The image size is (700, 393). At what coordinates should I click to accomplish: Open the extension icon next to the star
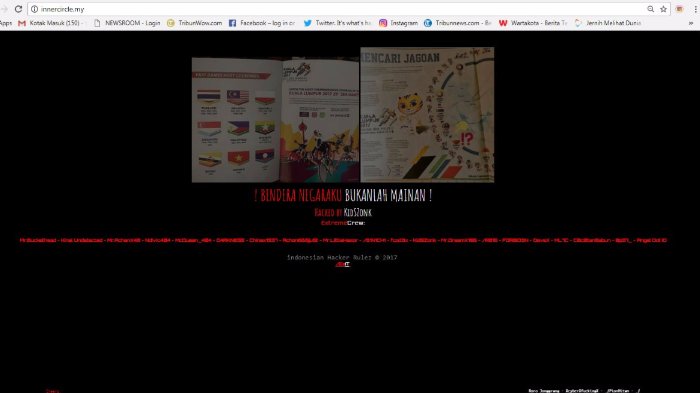click(x=679, y=9)
